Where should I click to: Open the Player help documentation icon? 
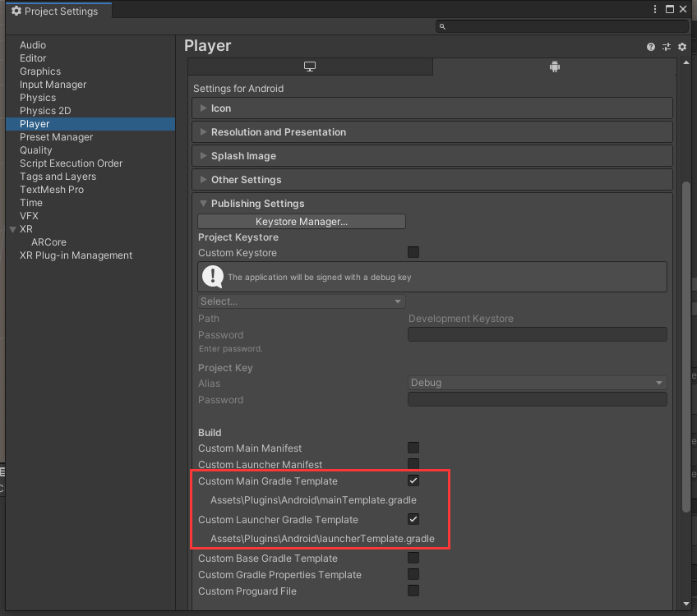pyautogui.click(x=651, y=47)
